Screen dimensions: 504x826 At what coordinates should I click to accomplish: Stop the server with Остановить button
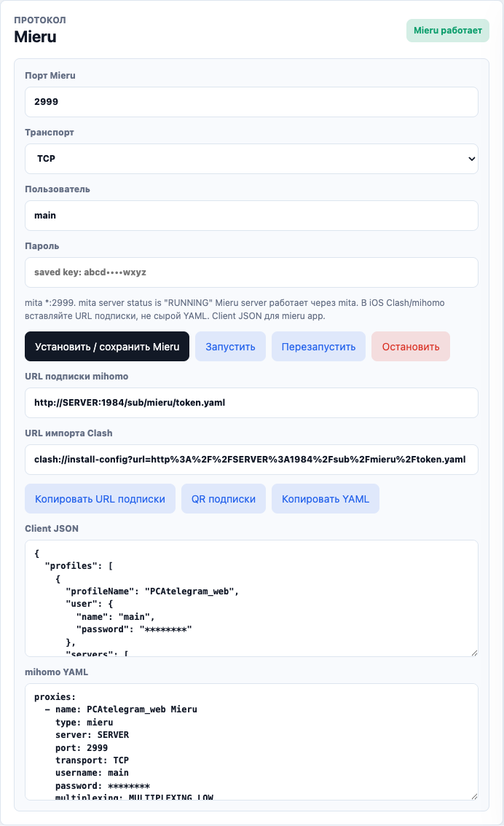click(411, 347)
